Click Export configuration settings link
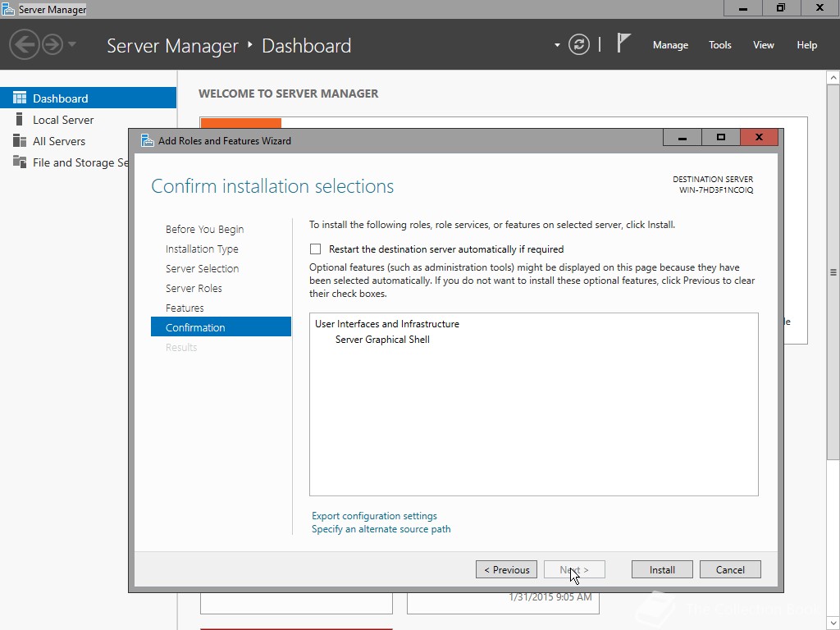Screen dimensions: 840x630 point(374,516)
